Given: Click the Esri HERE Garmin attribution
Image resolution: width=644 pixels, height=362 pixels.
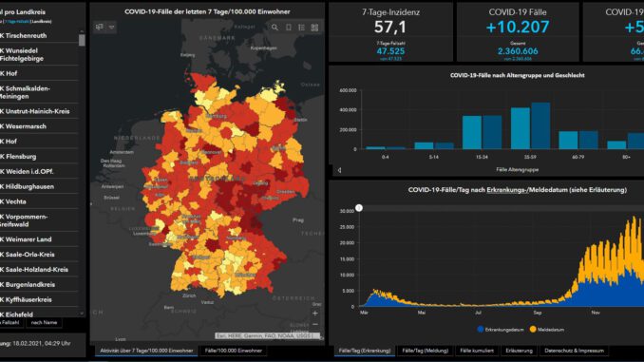Looking at the screenshot, I should coord(267,335).
